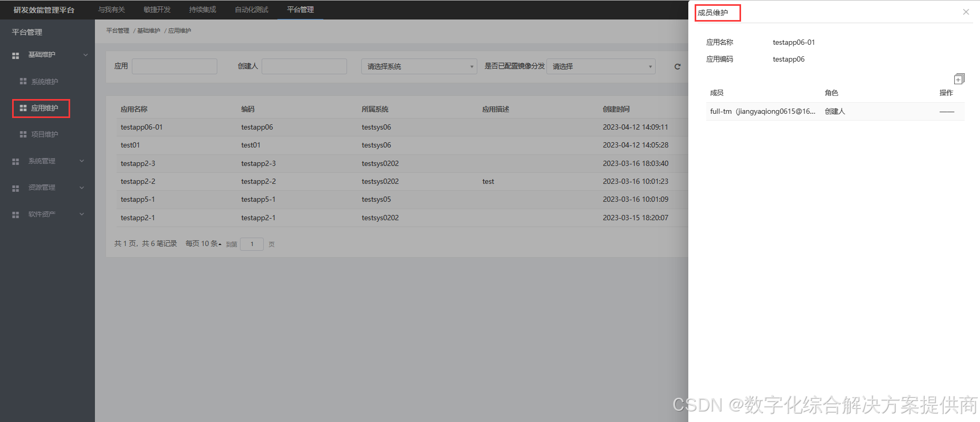
Task: Select the testapp2-1 application name cell
Action: pos(138,218)
